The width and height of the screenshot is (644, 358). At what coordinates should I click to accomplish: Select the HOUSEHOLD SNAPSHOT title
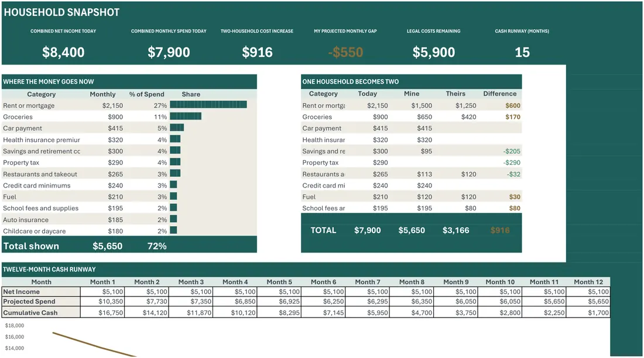pos(61,12)
